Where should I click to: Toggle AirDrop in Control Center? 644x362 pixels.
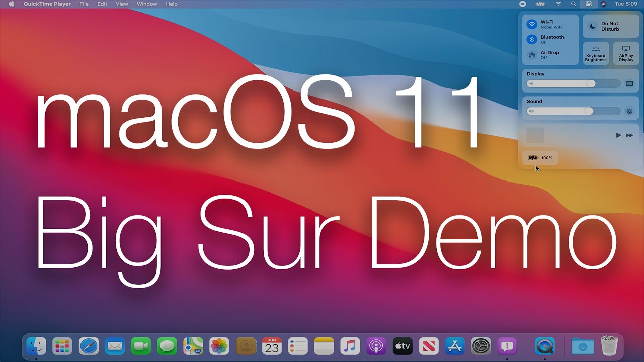point(532,55)
